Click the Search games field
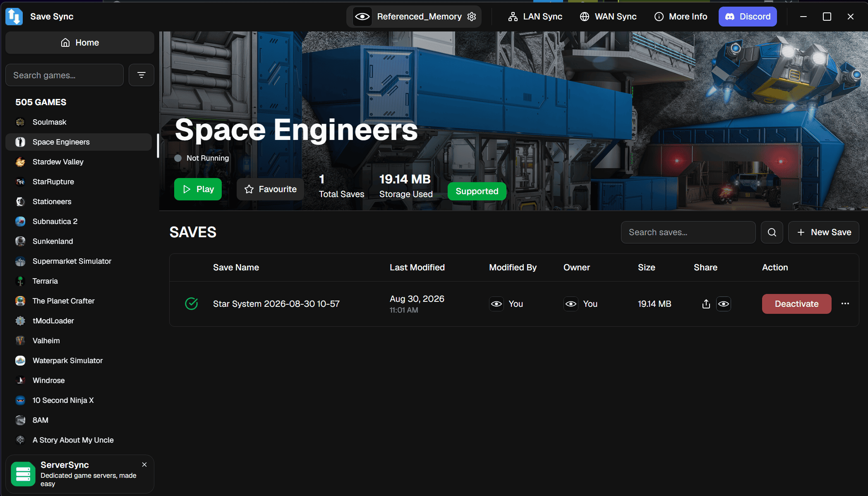 click(65, 75)
